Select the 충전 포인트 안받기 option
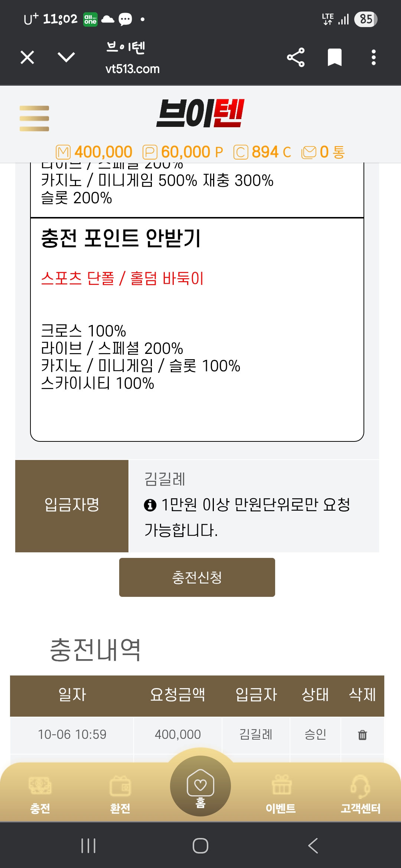The height and width of the screenshot is (868, 401). [121, 238]
